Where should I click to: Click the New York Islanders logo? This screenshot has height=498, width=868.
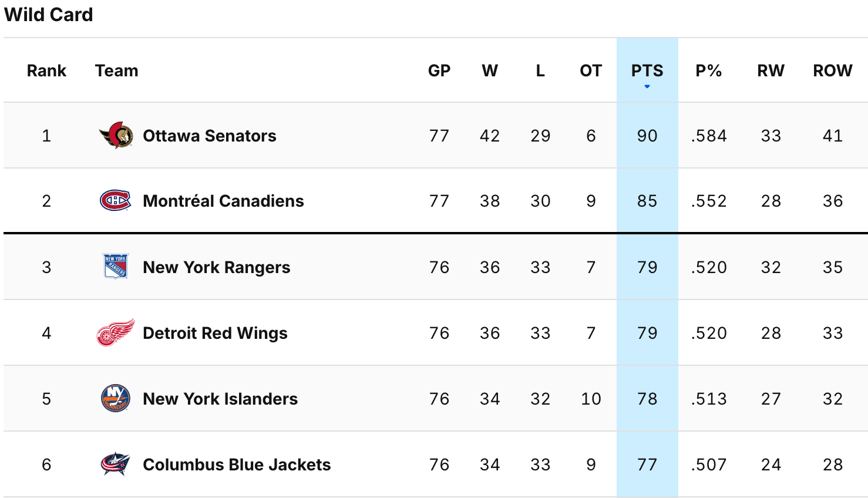pos(115,399)
